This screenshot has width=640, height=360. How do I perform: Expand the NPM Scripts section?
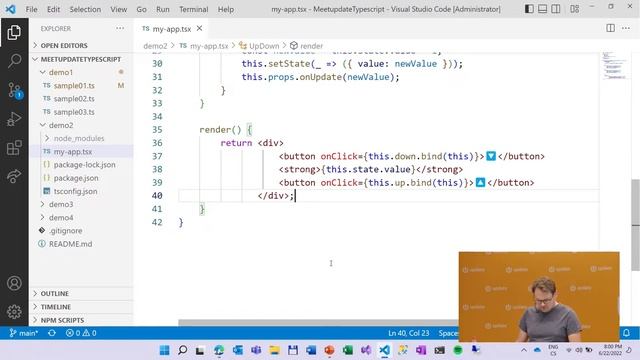pyautogui.click(x=81, y=320)
